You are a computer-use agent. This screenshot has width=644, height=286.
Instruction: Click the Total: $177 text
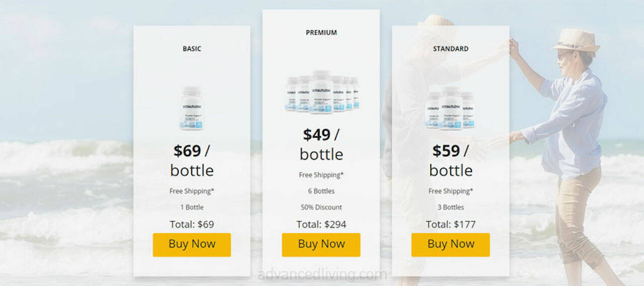450,224
